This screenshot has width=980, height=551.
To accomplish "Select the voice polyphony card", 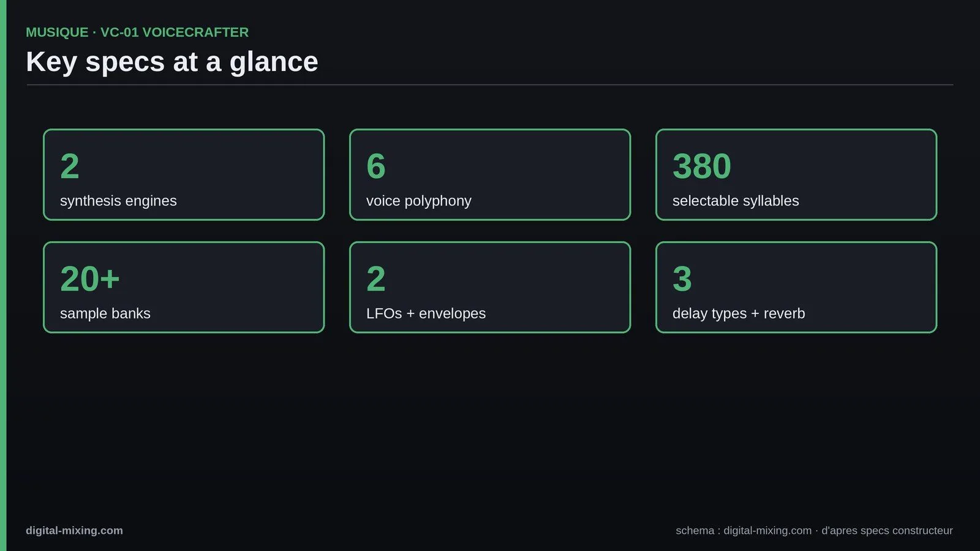I will click(490, 174).
